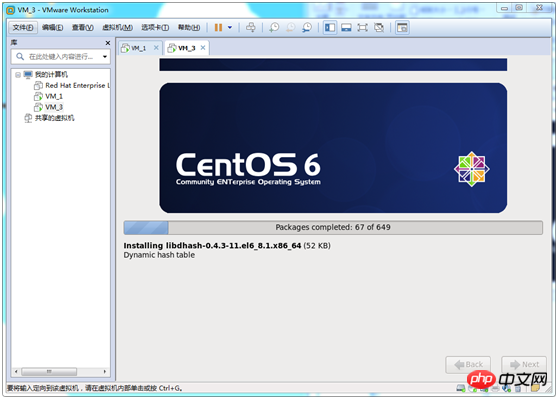This screenshot has height=399, width=558.
Task: Click the Dynamic hash table description
Action: point(159,255)
